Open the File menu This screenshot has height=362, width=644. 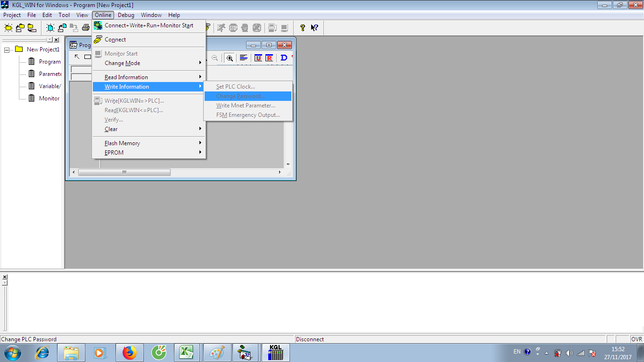pos(32,15)
